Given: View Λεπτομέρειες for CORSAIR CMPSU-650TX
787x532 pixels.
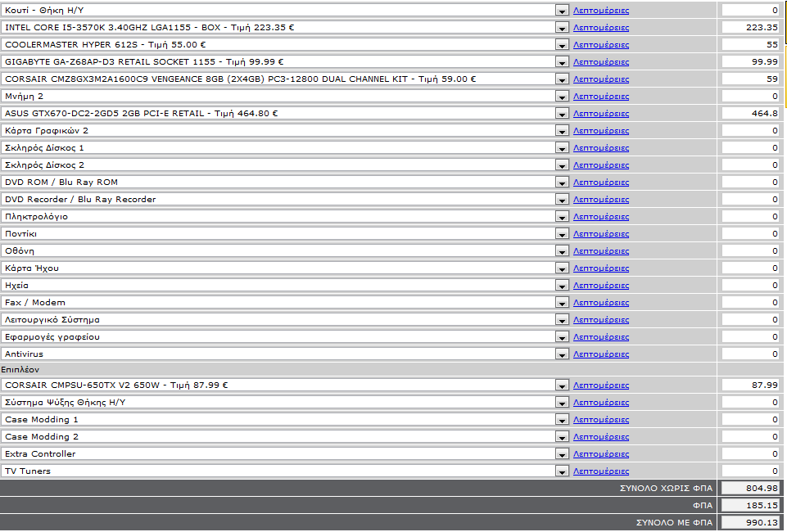Looking at the screenshot, I should click(x=601, y=385).
